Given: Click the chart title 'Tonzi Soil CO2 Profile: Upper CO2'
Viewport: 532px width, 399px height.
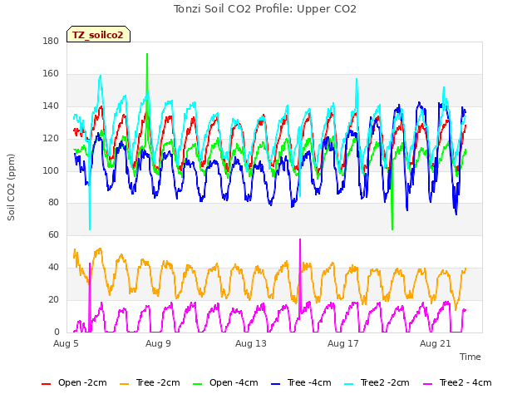Looking at the screenshot, I should (265, 9).
